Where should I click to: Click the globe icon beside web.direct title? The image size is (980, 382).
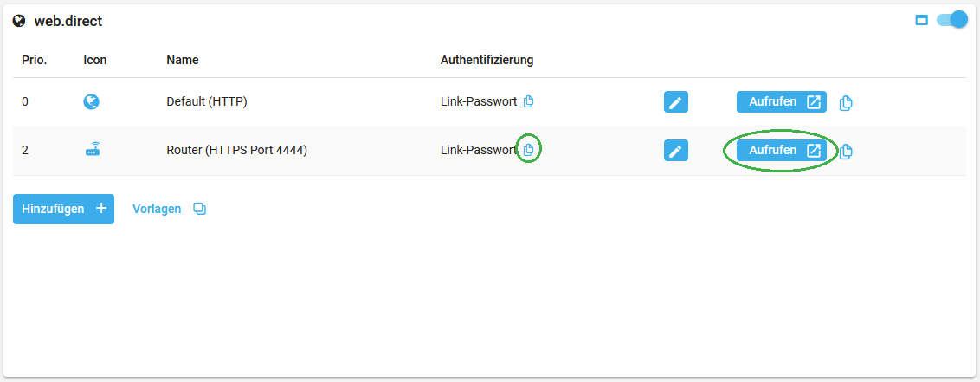19,22
